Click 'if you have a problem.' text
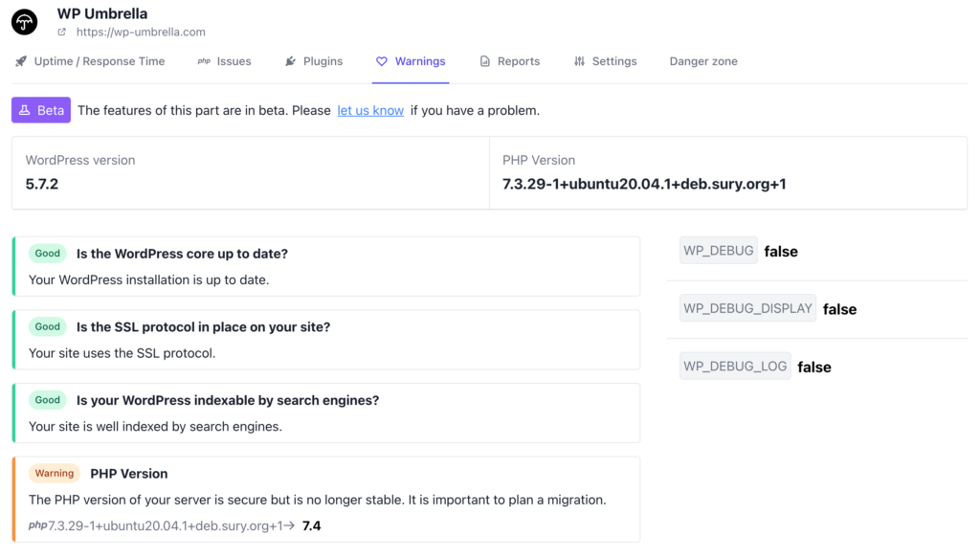The image size is (980, 558). point(475,111)
